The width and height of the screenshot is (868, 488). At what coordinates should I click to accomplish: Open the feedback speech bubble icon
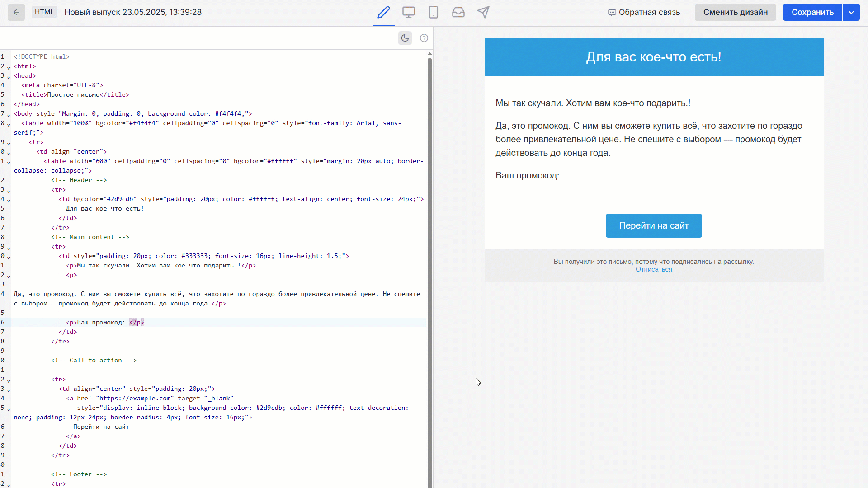click(x=613, y=12)
